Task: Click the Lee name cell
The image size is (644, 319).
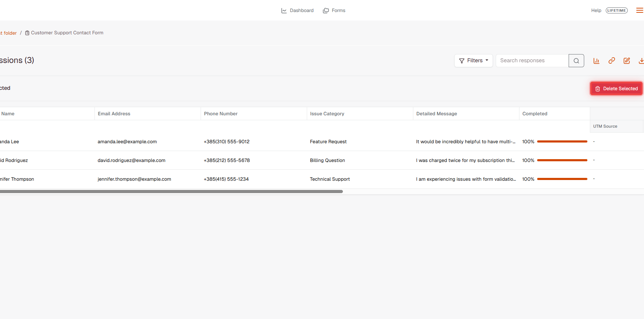Action: point(10,142)
